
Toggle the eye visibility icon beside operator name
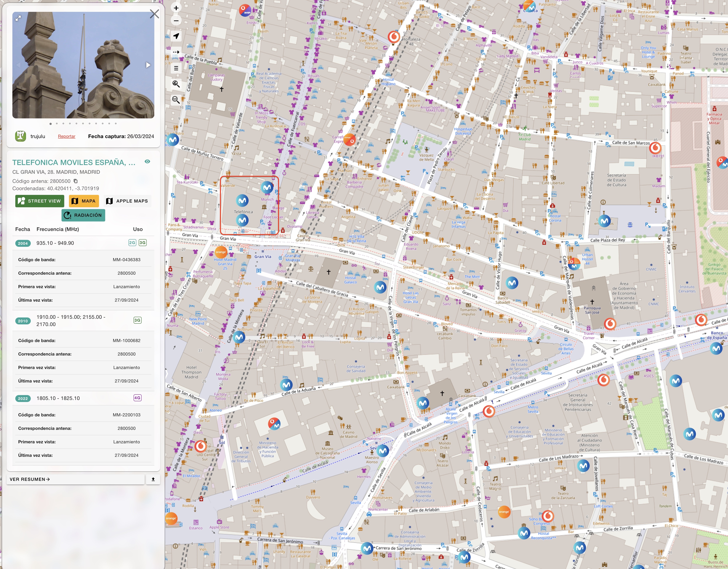147,161
